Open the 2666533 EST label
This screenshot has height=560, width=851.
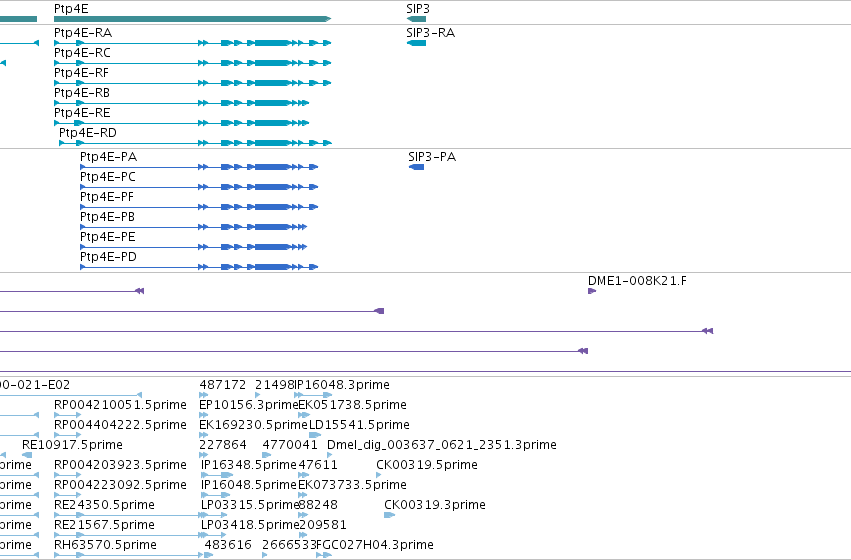pos(289,545)
